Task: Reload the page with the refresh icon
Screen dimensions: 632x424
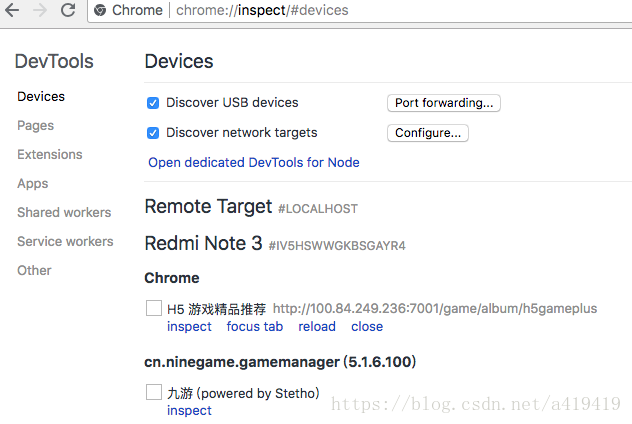Action: [68, 10]
